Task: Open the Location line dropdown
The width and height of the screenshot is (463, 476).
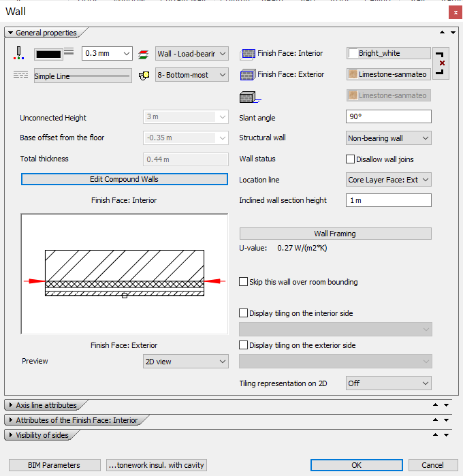Action: pos(389,180)
